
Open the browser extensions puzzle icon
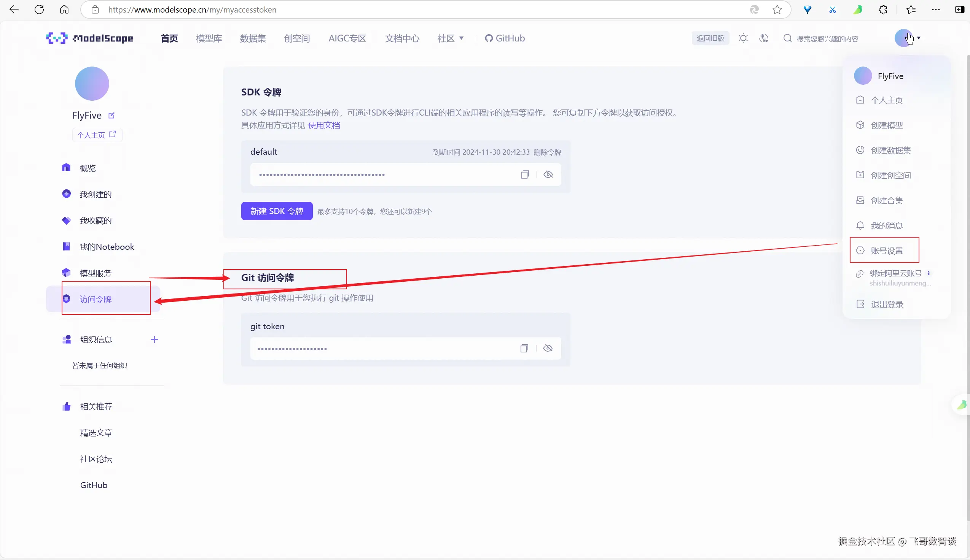point(883,10)
